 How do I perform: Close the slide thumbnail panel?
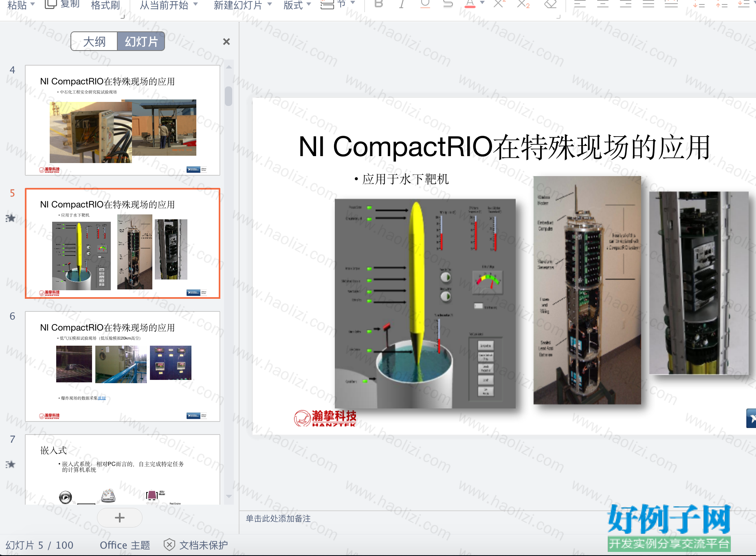click(226, 42)
